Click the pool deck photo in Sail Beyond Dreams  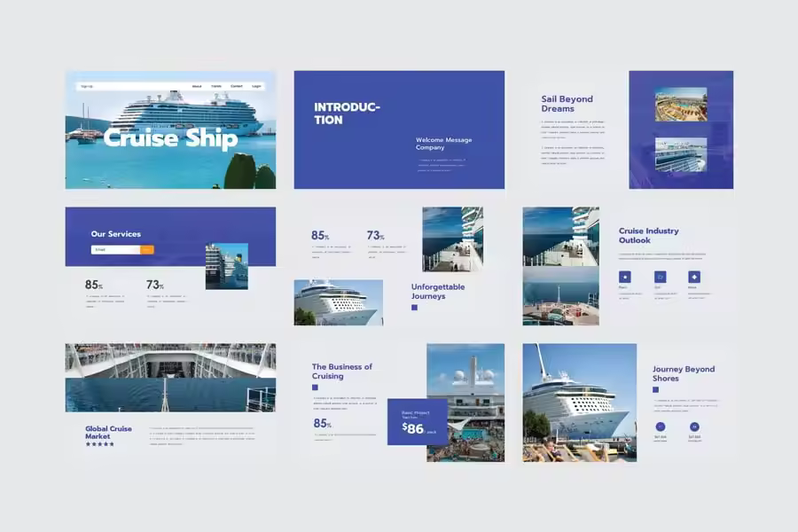pyautogui.click(x=680, y=105)
